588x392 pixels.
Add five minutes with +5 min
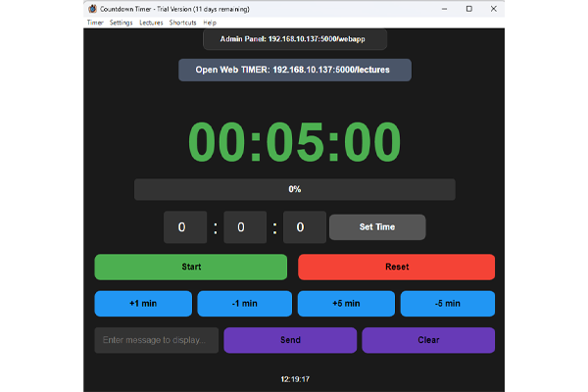346,304
